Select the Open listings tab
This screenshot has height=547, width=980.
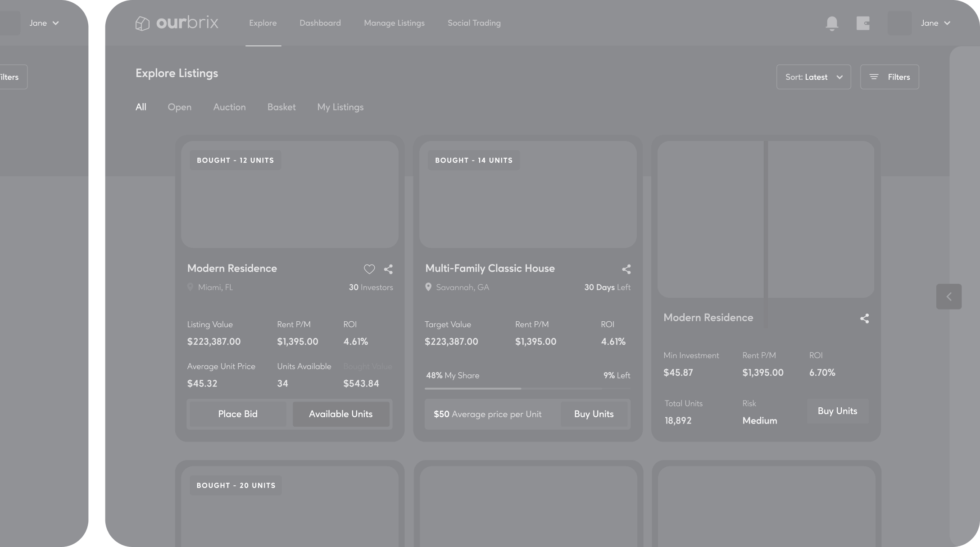tap(179, 107)
